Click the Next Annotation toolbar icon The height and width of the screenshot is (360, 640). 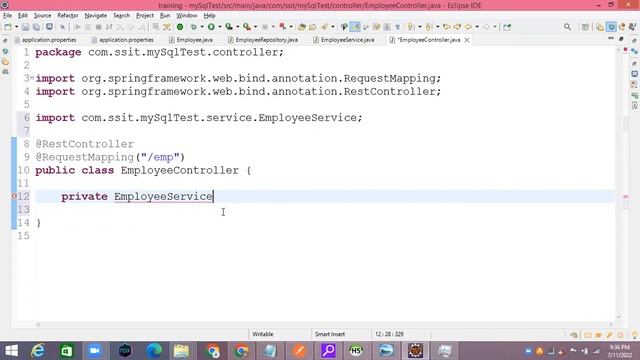pos(411,27)
